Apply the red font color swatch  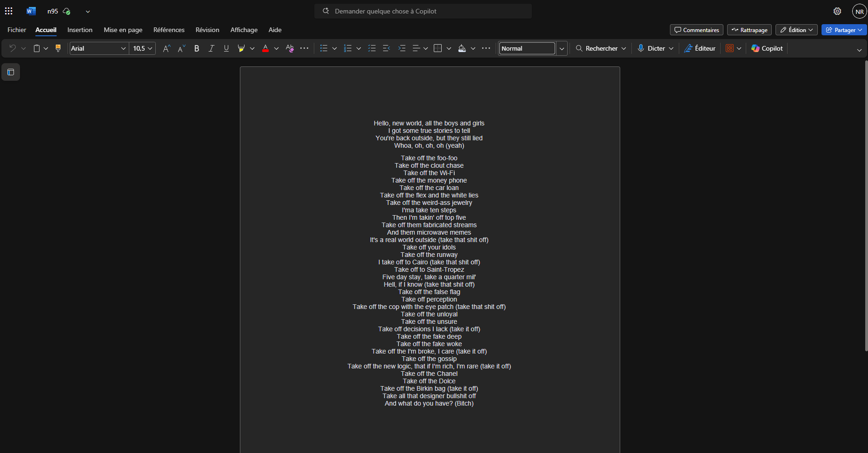265,48
